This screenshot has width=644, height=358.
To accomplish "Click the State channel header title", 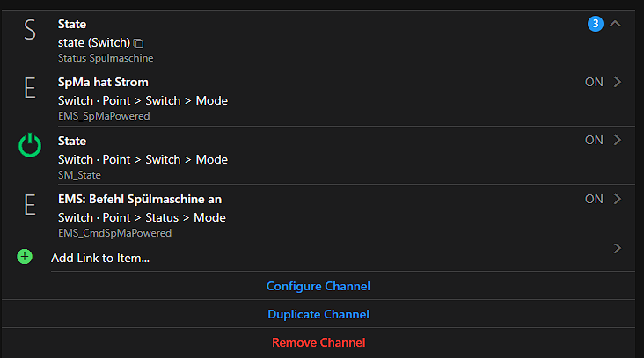I will [72, 25].
